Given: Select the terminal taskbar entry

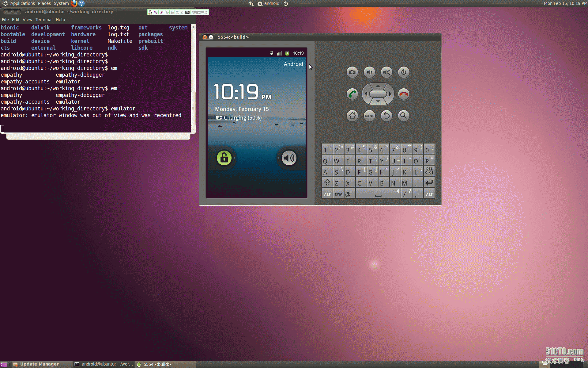Looking at the screenshot, I should [104, 364].
